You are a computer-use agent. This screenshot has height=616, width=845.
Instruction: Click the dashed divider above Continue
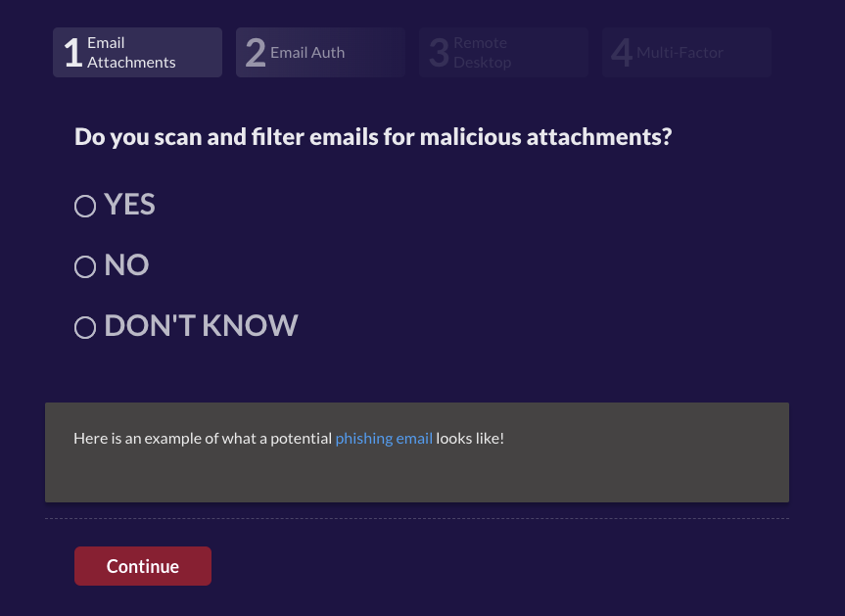[x=417, y=518]
